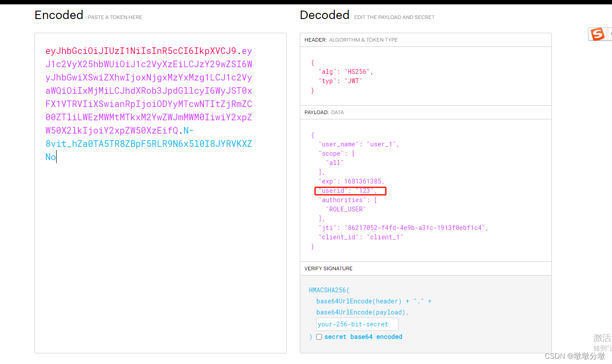612x364 pixels.
Task: Click the "user_name": "user_1" payload line
Action: click(359, 144)
